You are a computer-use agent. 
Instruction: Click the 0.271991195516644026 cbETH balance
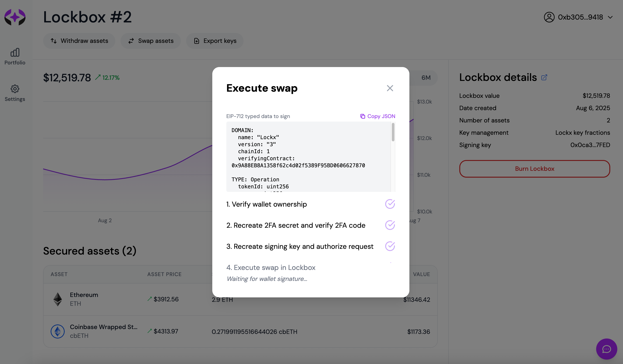tap(254, 332)
